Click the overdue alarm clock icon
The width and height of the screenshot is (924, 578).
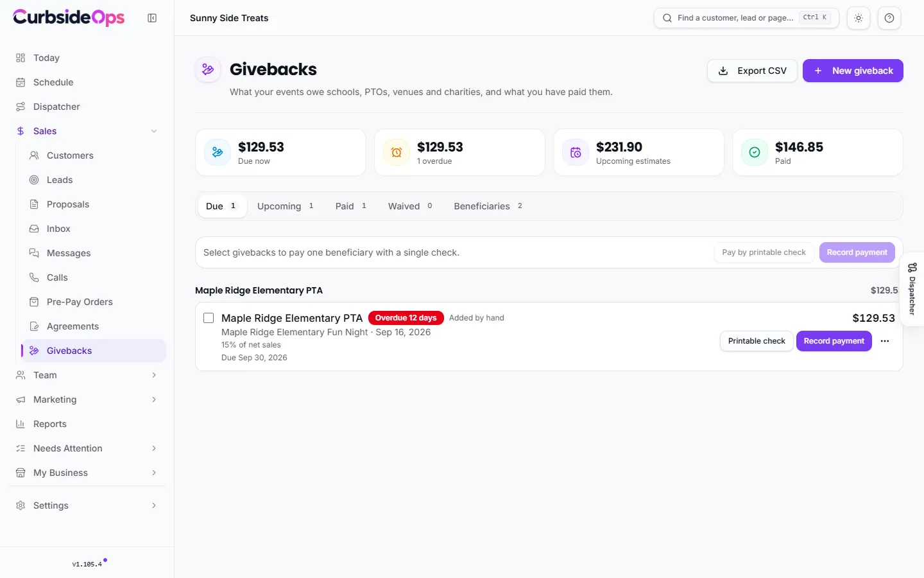(x=397, y=152)
